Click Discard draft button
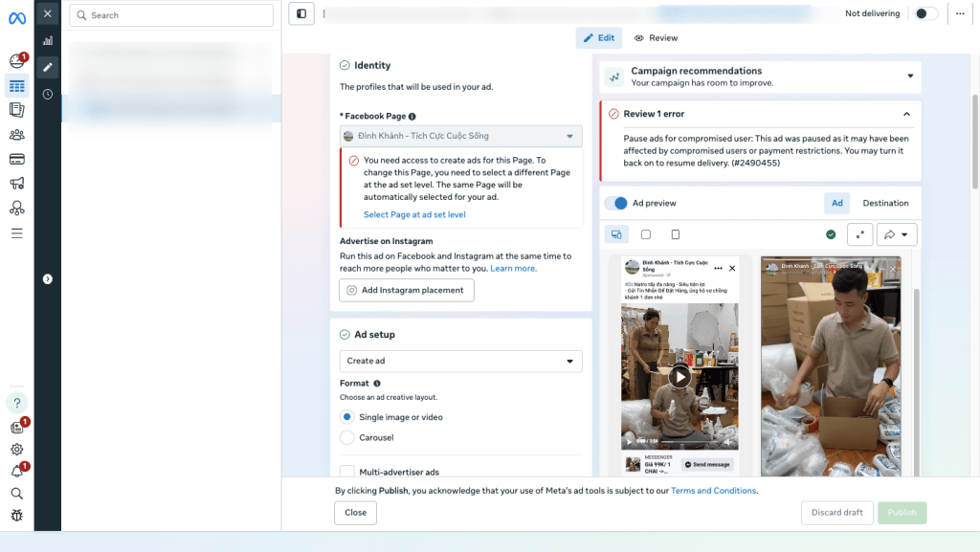The image size is (980, 552). [x=836, y=513]
